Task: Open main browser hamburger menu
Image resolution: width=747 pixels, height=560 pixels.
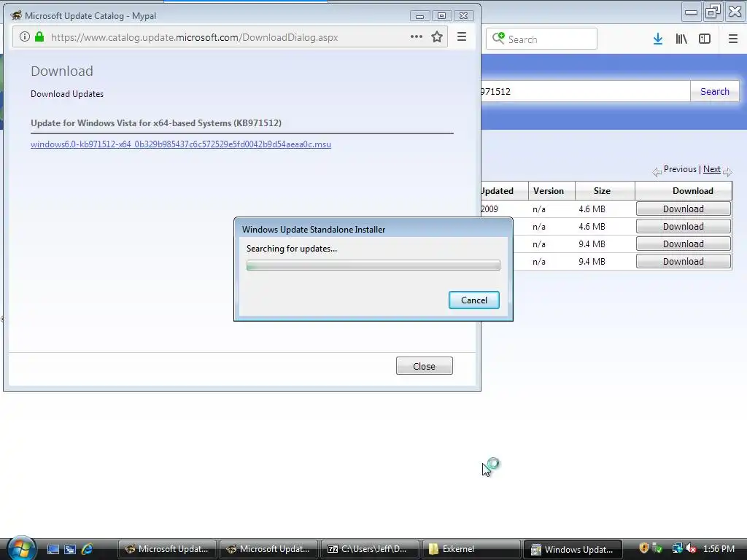Action: [733, 39]
